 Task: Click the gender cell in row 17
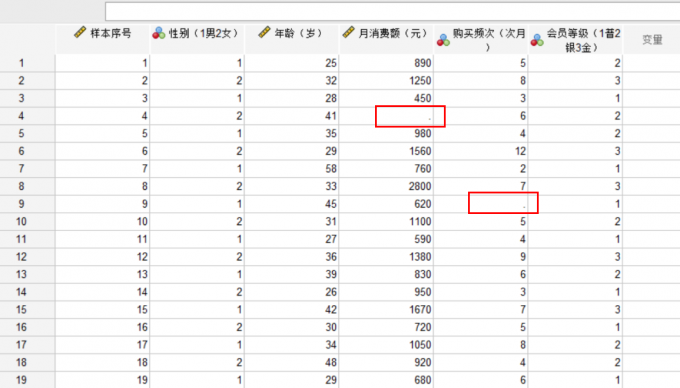(197, 345)
